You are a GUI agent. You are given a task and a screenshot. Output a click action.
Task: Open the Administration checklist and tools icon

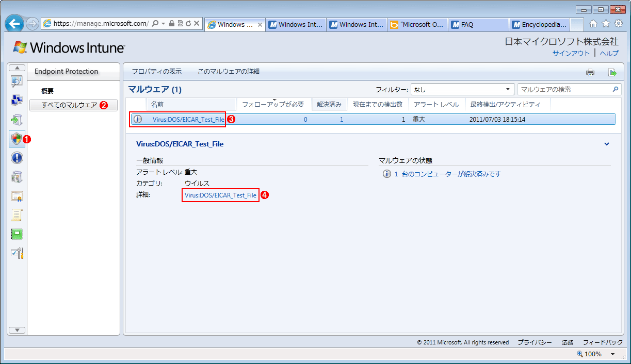coord(17,253)
